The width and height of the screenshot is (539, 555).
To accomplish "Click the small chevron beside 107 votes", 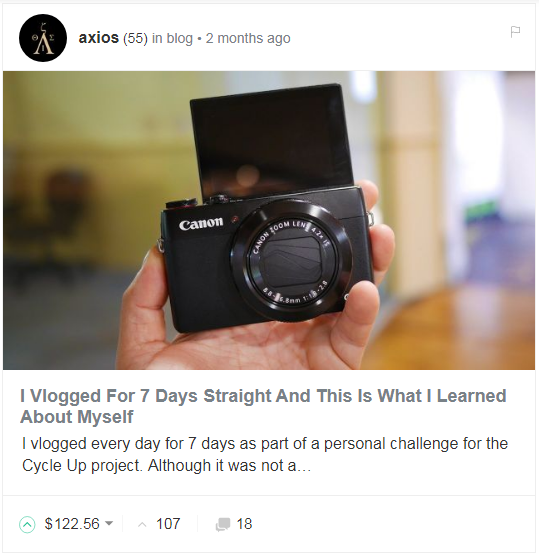I will click(142, 524).
